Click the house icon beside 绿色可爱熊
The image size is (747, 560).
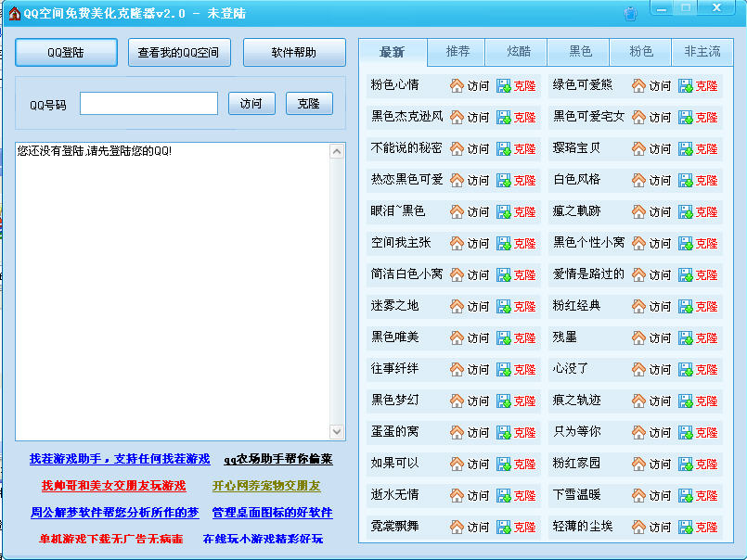click(x=638, y=85)
